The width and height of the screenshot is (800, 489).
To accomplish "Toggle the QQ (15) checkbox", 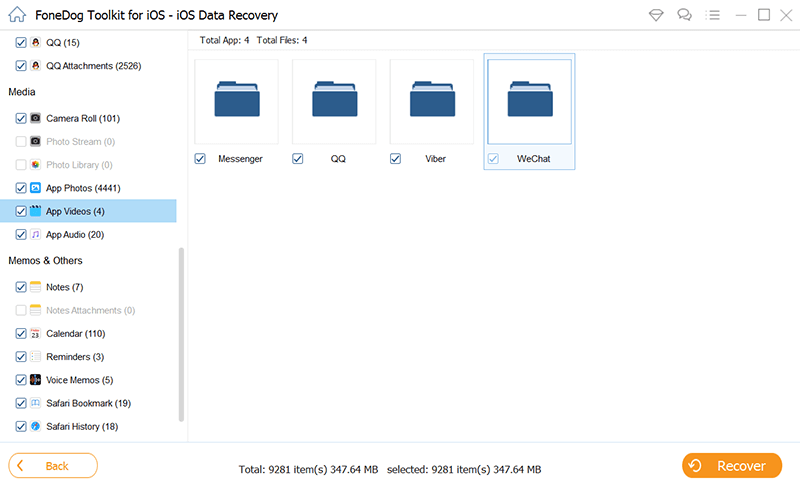I will tap(20, 42).
